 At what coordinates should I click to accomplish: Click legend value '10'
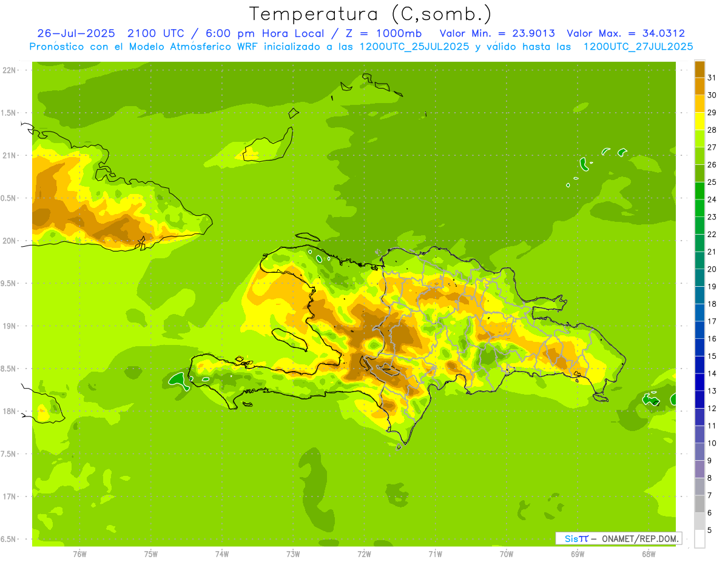click(x=712, y=443)
